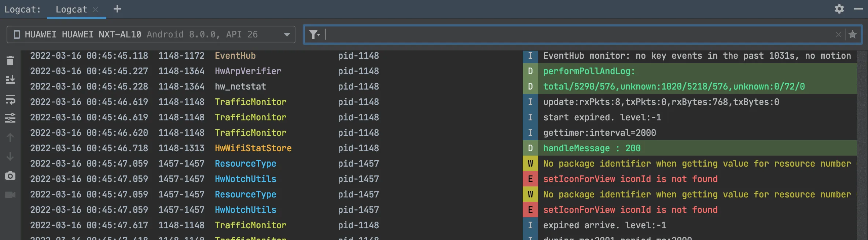Clear logcat with the trash icon
868x240 pixels.
(10, 61)
